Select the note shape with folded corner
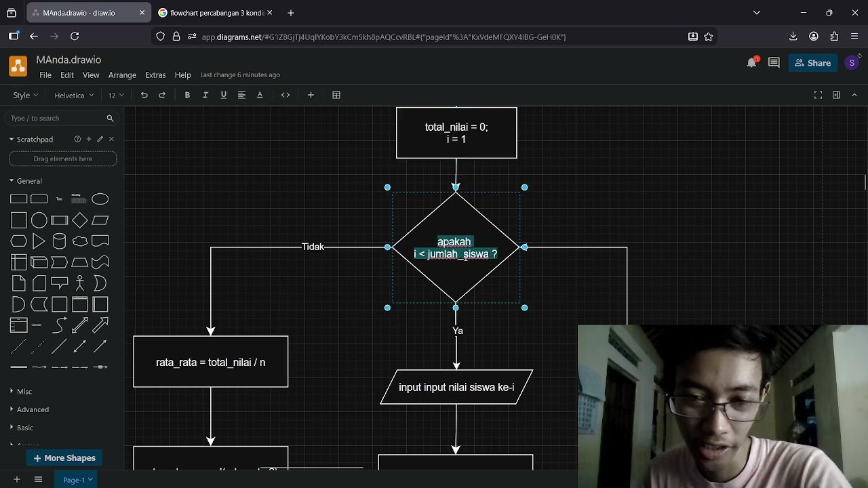This screenshot has width=868, height=488. coord(19,283)
